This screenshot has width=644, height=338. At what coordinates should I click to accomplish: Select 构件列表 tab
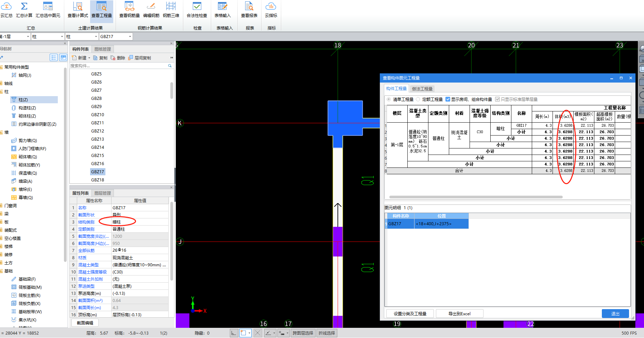pyautogui.click(x=81, y=49)
